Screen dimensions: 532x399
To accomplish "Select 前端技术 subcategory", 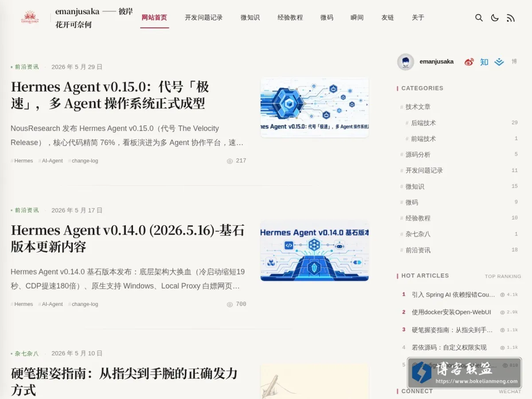I will [423, 139].
